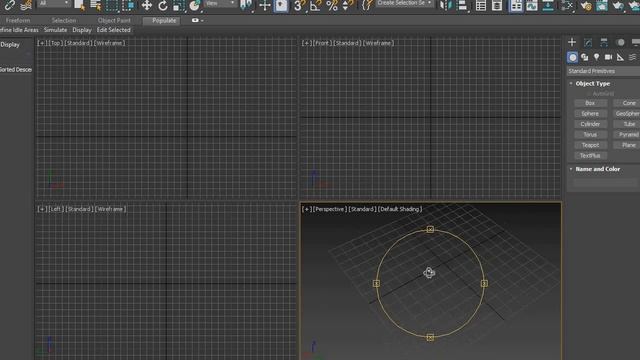Open the Reference Coordinate System 'View' dropdown

coord(220,4)
